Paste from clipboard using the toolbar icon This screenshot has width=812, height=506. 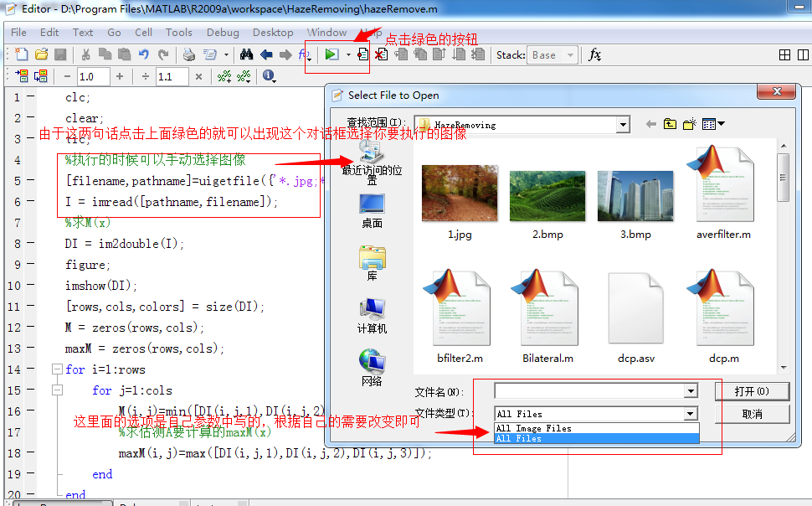point(124,54)
